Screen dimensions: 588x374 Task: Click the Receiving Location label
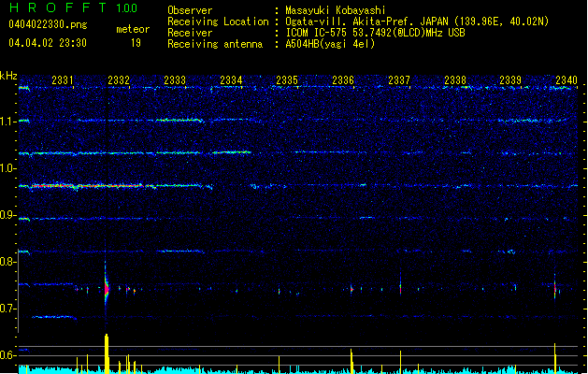pyautogui.click(x=218, y=22)
